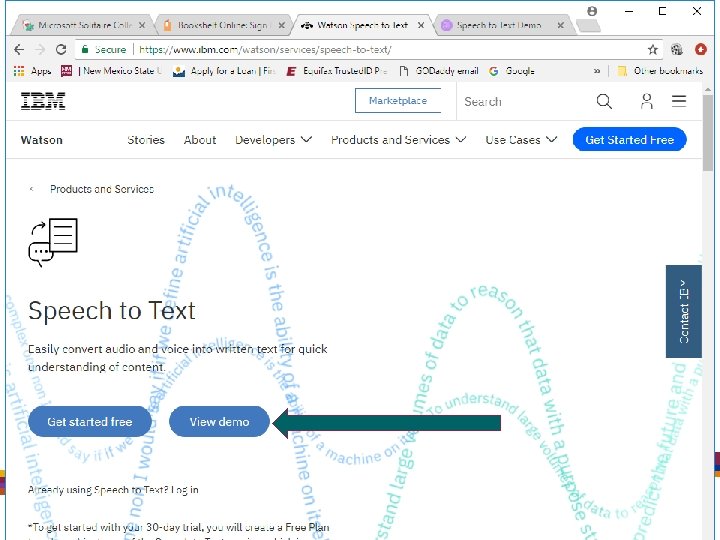Click the scrollbar up arrow
Screen dimensions: 720x540
[x=708, y=89]
